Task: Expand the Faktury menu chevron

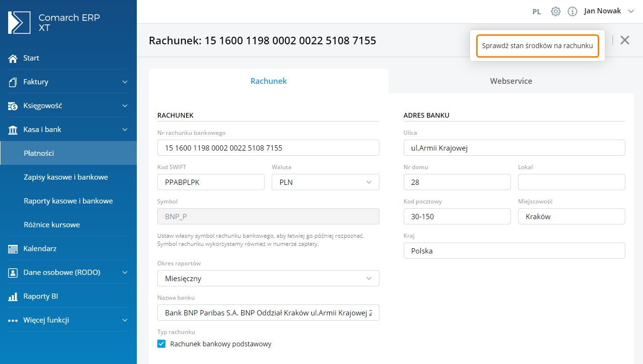Action: [x=125, y=82]
